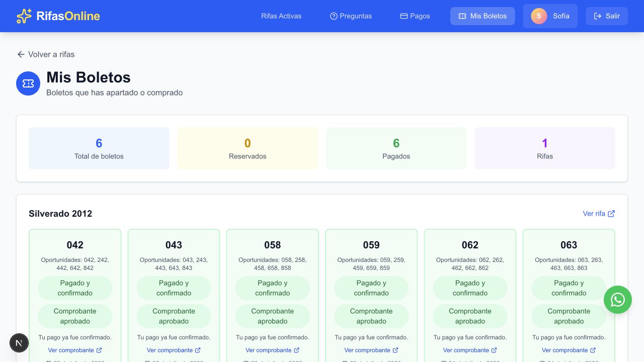Open the Ver rifa link

599,214
